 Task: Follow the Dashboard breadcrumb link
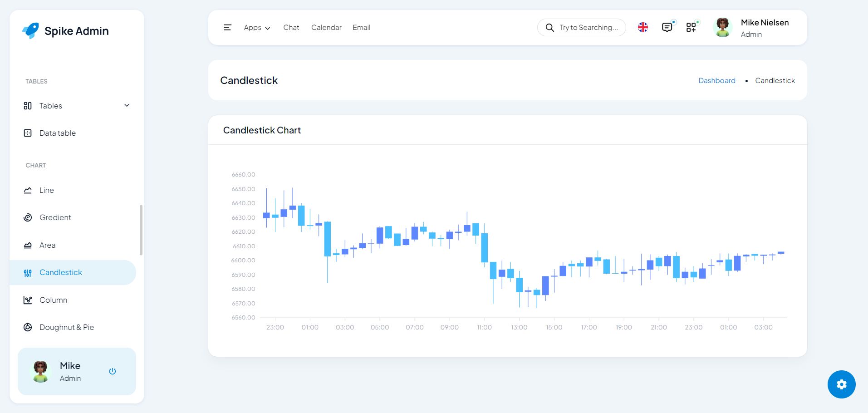tap(716, 80)
